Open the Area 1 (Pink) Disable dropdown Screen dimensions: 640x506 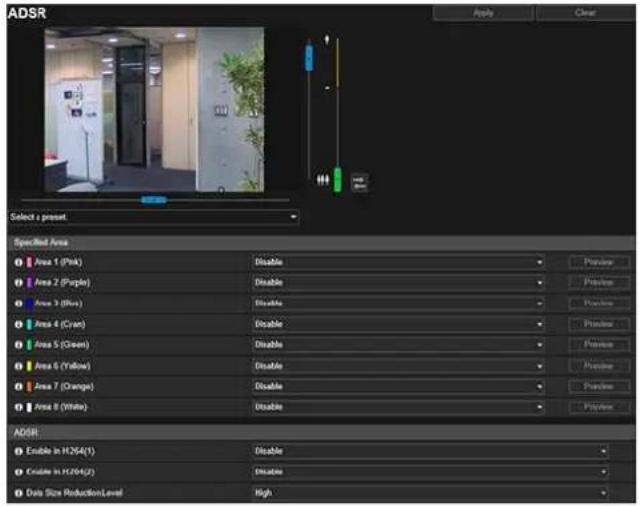398,262
